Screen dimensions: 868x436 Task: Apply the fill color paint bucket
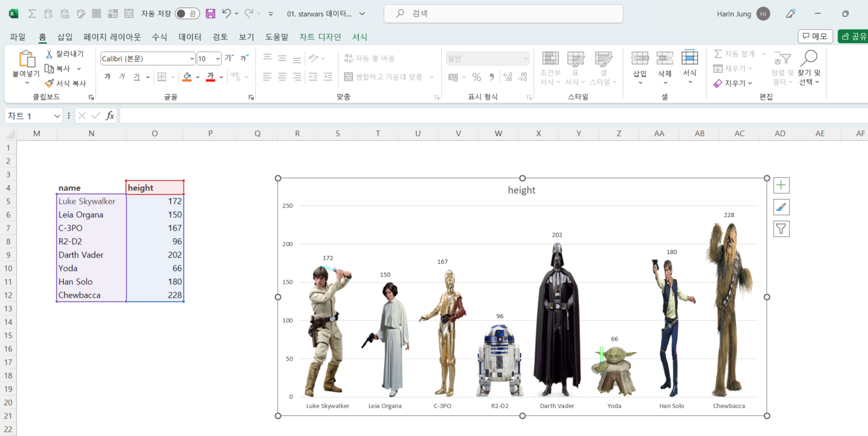pos(187,77)
